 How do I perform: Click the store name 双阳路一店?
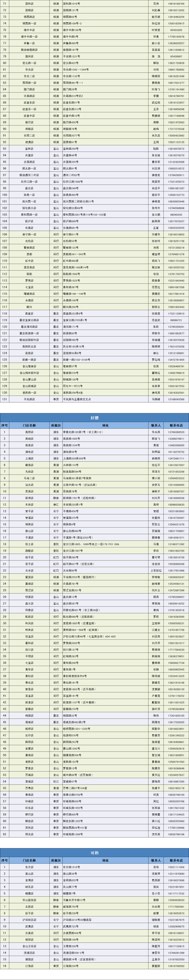[29, 83]
